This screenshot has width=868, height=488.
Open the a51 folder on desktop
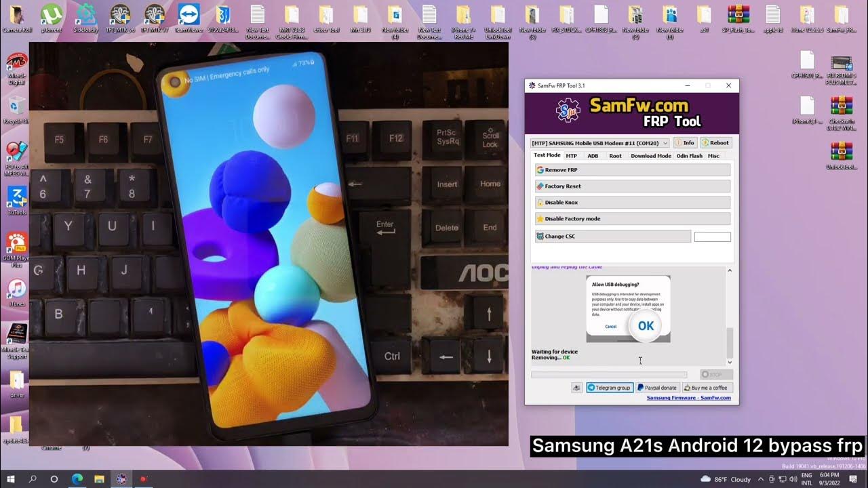coord(704,18)
